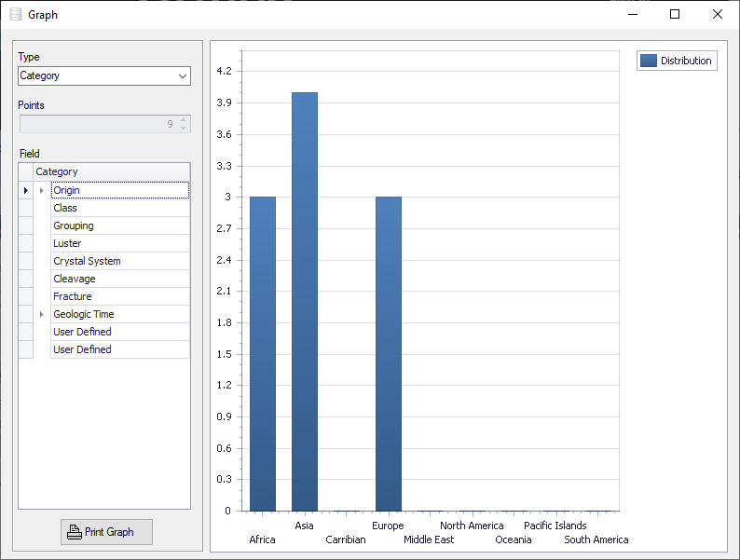Click the Points numeric input field
This screenshot has width=740, height=560.
pos(98,124)
